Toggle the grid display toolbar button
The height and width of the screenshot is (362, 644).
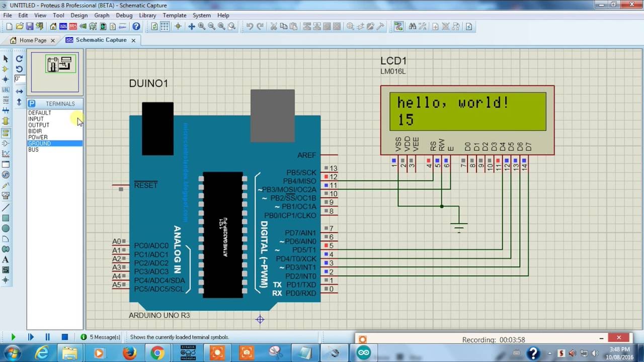coord(165,27)
